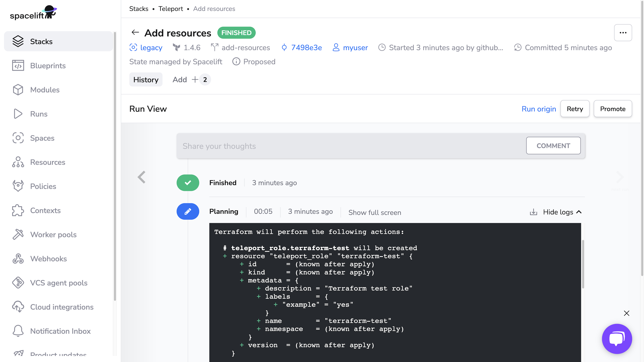This screenshot has height=362, width=644.
Task: Click the Stacks icon in sidebar
Action: click(18, 41)
